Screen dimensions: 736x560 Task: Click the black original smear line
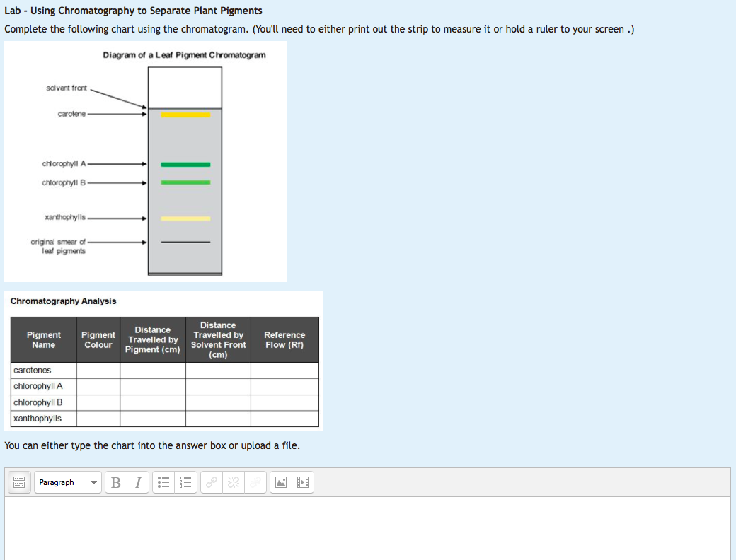pos(185,242)
